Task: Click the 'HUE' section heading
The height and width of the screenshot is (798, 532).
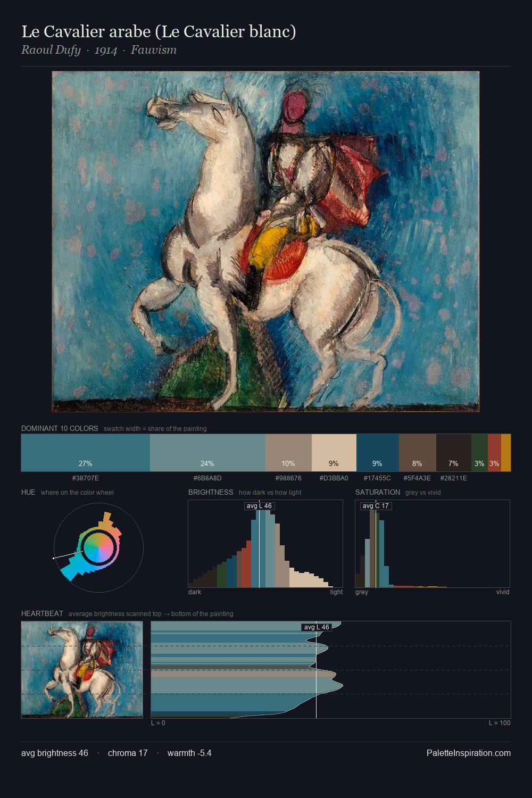Action: click(28, 492)
